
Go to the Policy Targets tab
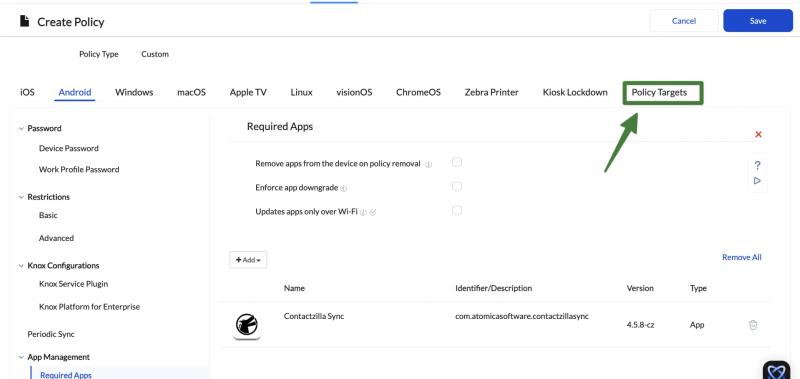point(659,92)
